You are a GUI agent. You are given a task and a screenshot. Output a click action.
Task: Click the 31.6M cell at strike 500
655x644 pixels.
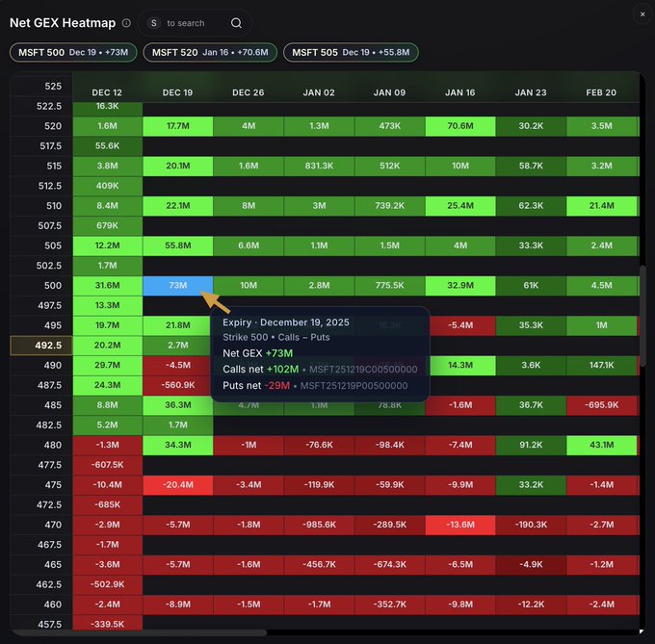[x=107, y=286]
